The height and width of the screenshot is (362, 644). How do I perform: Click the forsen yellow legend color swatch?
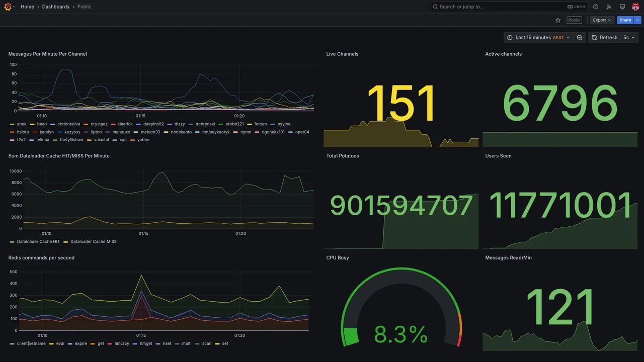point(250,124)
